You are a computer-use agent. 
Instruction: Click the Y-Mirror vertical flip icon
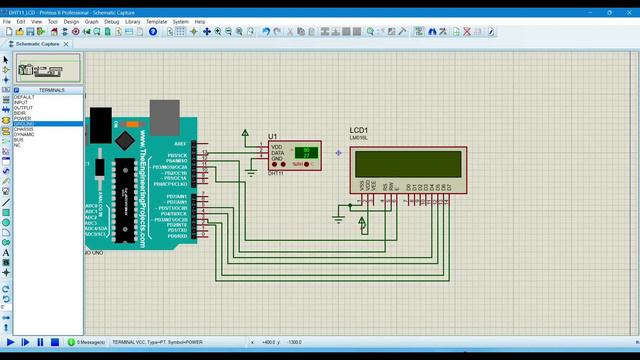[x=6, y=327]
